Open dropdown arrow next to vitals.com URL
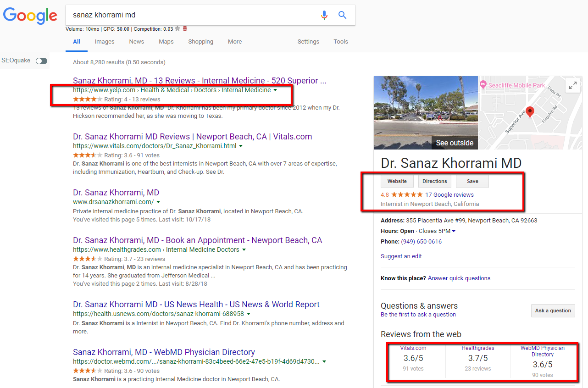 [x=241, y=146]
